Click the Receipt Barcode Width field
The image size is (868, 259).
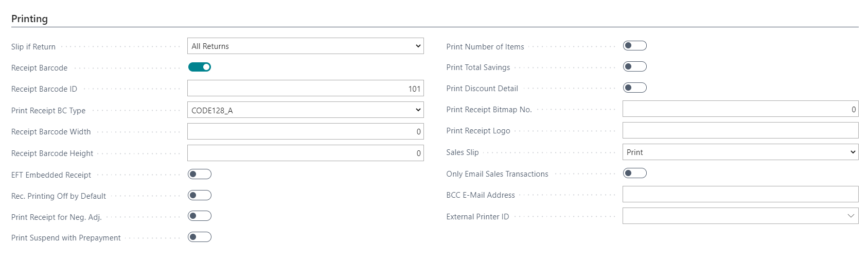click(305, 131)
